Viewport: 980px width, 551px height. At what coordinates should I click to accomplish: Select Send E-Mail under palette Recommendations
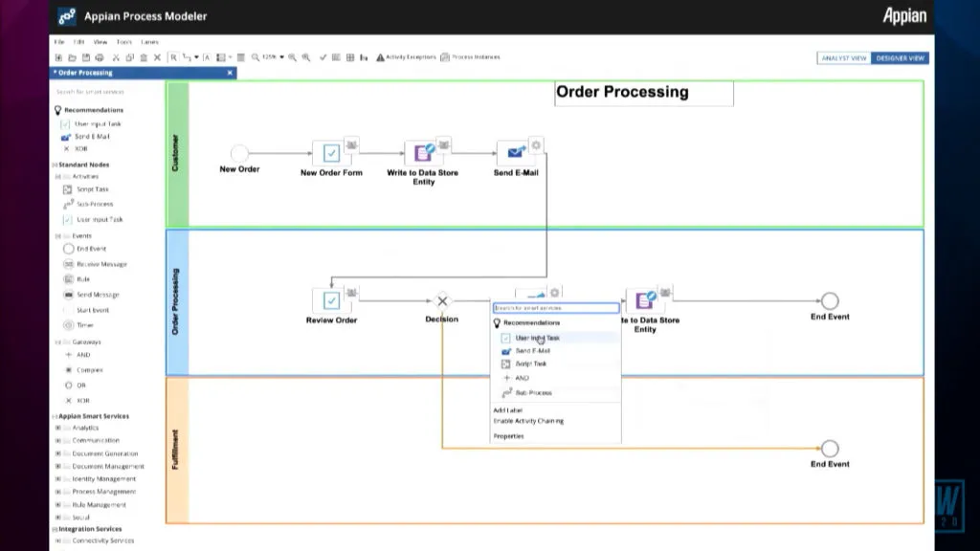85,136
